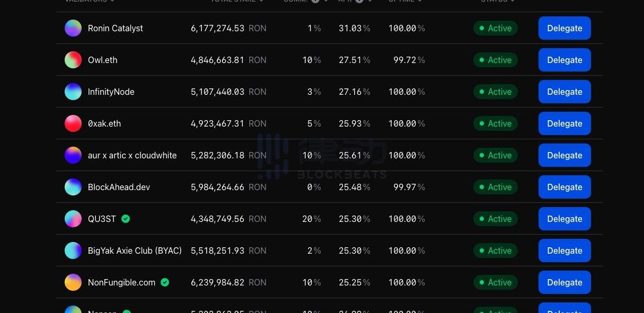
Task: Click the Owl.eth avatar icon
Action: pyautogui.click(x=73, y=60)
